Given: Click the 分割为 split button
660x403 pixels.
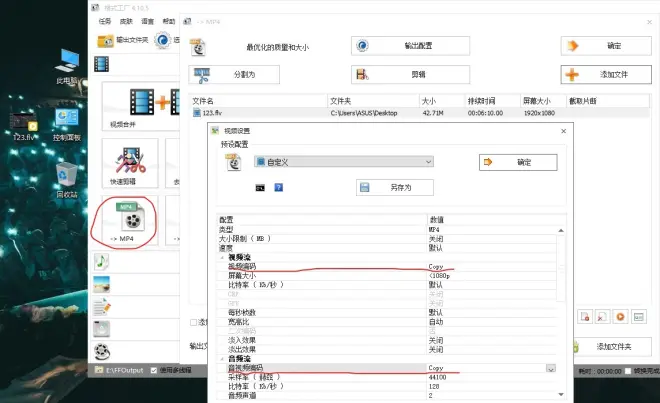Looking at the screenshot, I should 234,75.
